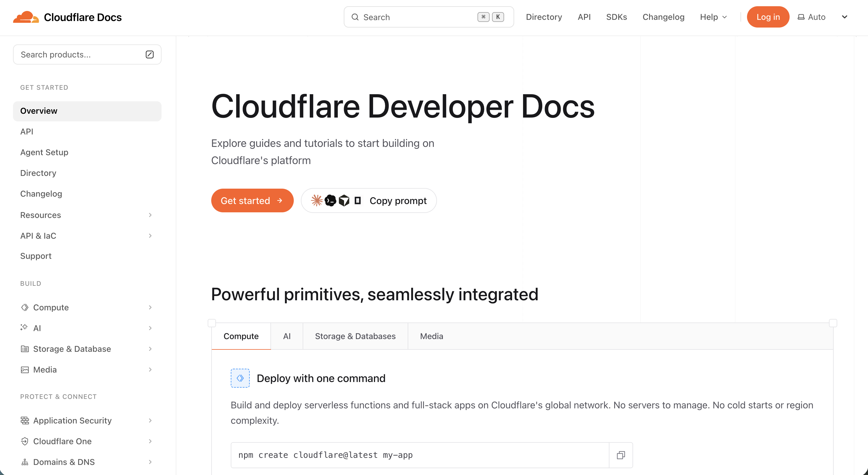This screenshot has width=868, height=475.
Task: Click the command key badge in Search
Action: pyautogui.click(x=483, y=17)
